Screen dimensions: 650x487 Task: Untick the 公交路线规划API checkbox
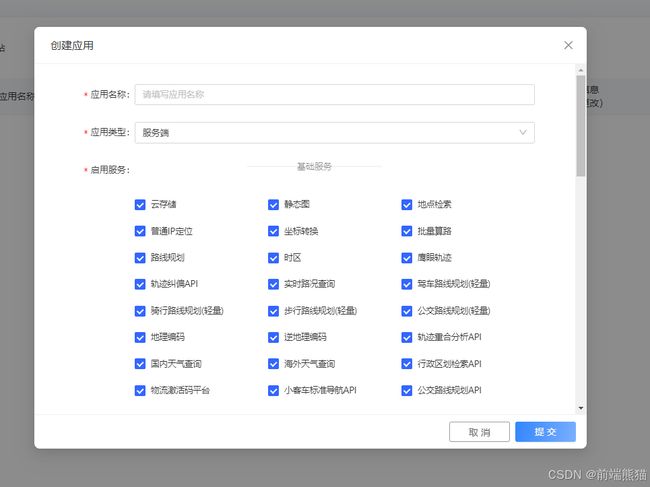407,390
